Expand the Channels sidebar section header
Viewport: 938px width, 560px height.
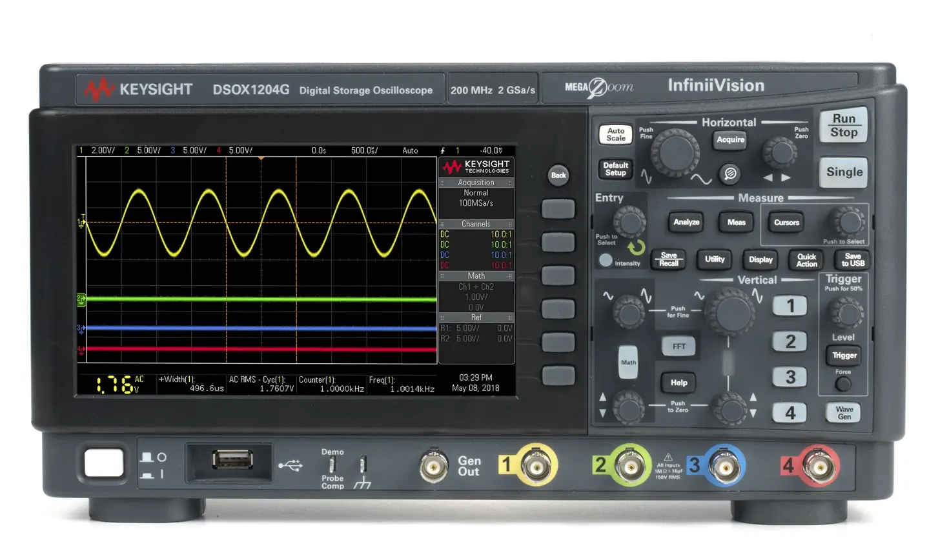(476, 224)
